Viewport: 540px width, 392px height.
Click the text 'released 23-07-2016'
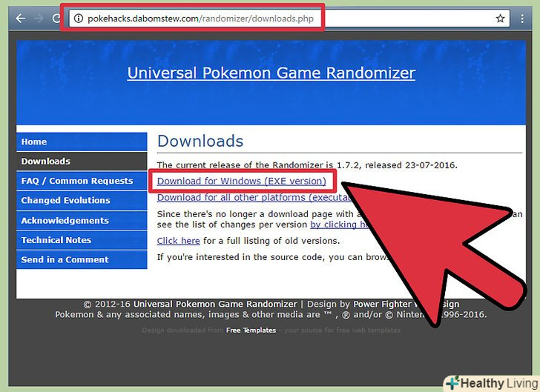[x=410, y=165]
